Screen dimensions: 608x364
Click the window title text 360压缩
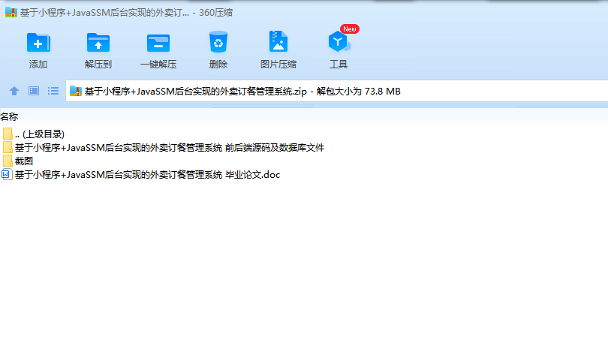point(215,13)
